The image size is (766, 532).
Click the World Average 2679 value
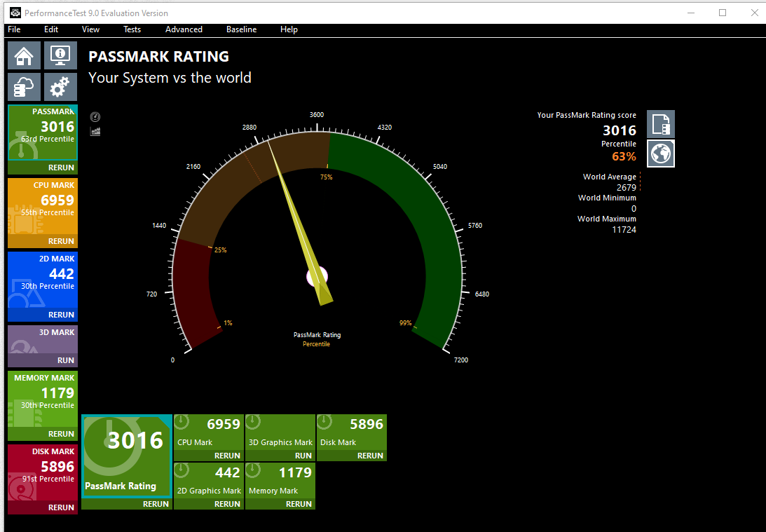coord(627,188)
